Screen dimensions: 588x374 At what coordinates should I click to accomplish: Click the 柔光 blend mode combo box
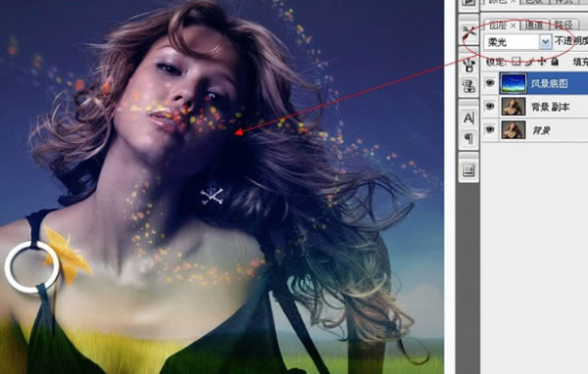pyautogui.click(x=517, y=42)
